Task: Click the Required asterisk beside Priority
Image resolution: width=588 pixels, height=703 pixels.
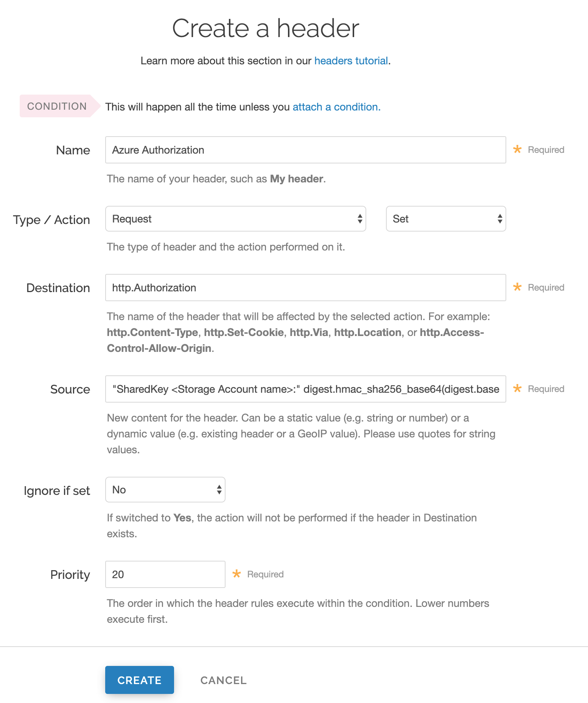Action: (237, 574)
